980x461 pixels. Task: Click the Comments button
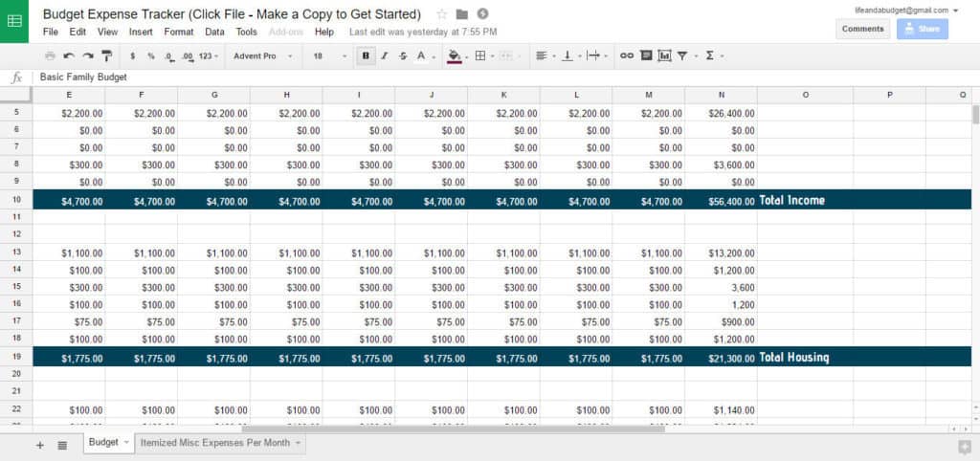pyautogui.click(x=862, y=29)
